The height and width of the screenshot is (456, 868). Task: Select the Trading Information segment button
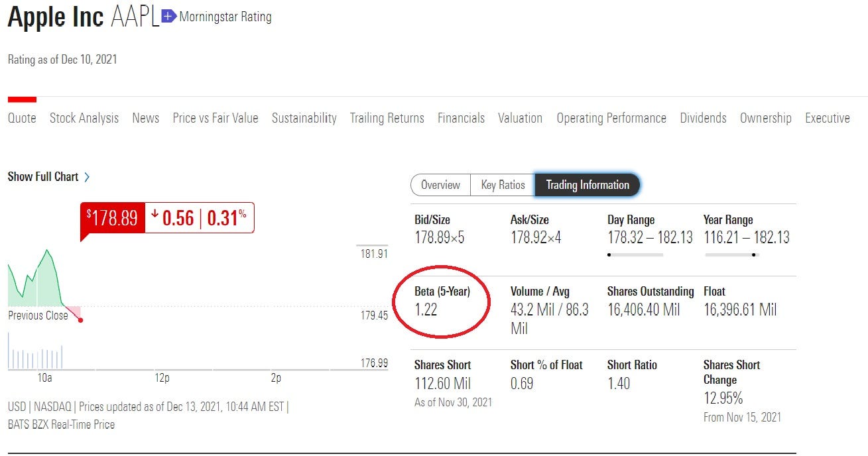[x=588, y=185]
